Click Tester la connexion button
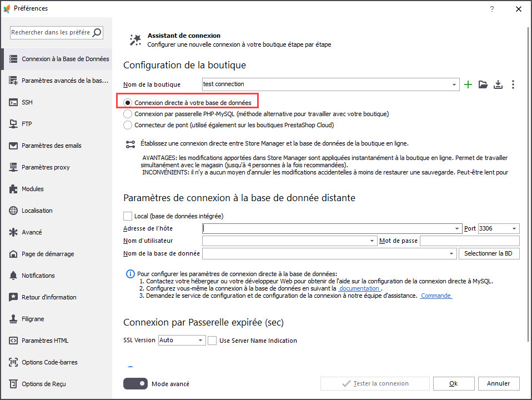Screen dimensions: 532x400 [x=375, y=384]
